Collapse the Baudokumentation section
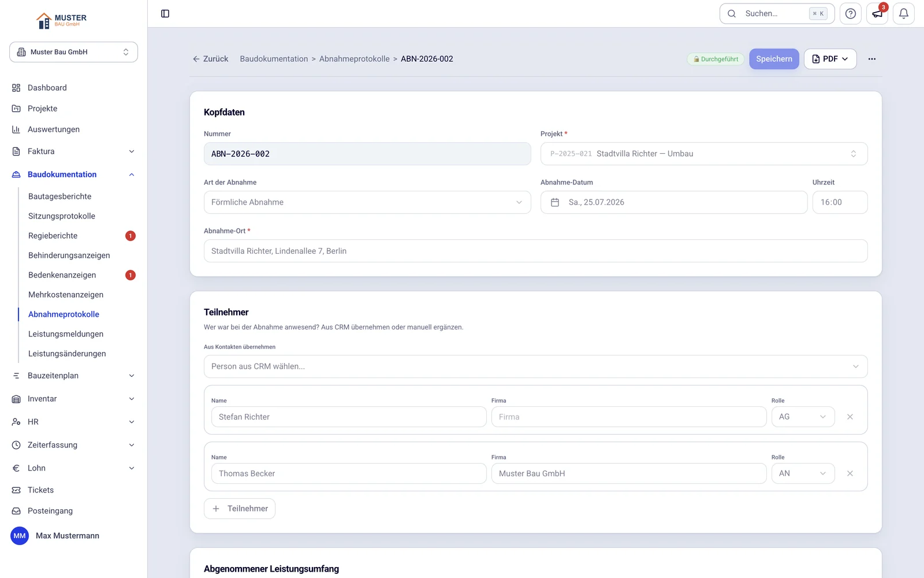 tap(73, 175)
